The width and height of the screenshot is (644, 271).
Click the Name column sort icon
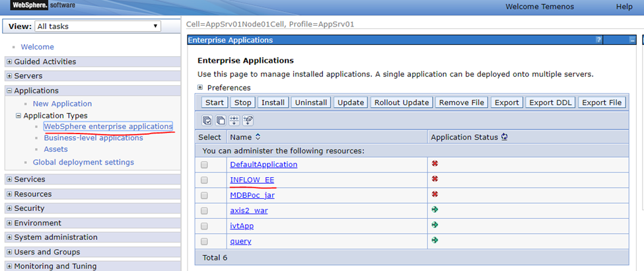coord(258,137)
